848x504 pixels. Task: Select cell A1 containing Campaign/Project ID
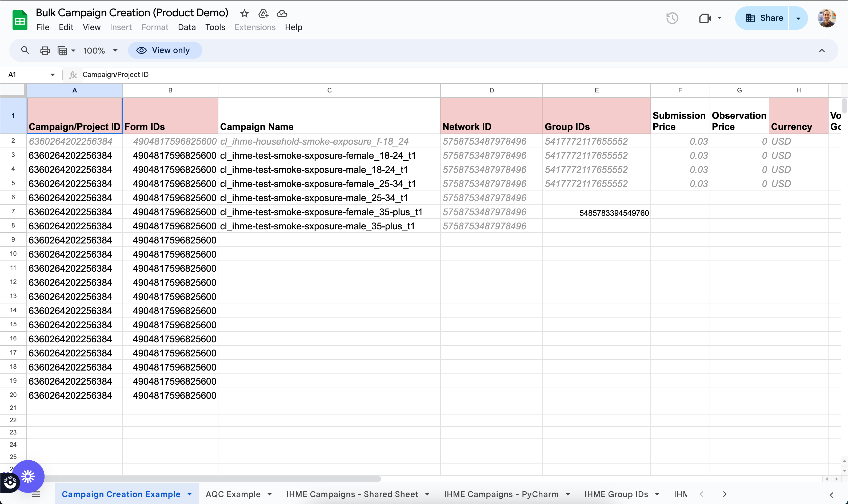[x=74, y=115]
